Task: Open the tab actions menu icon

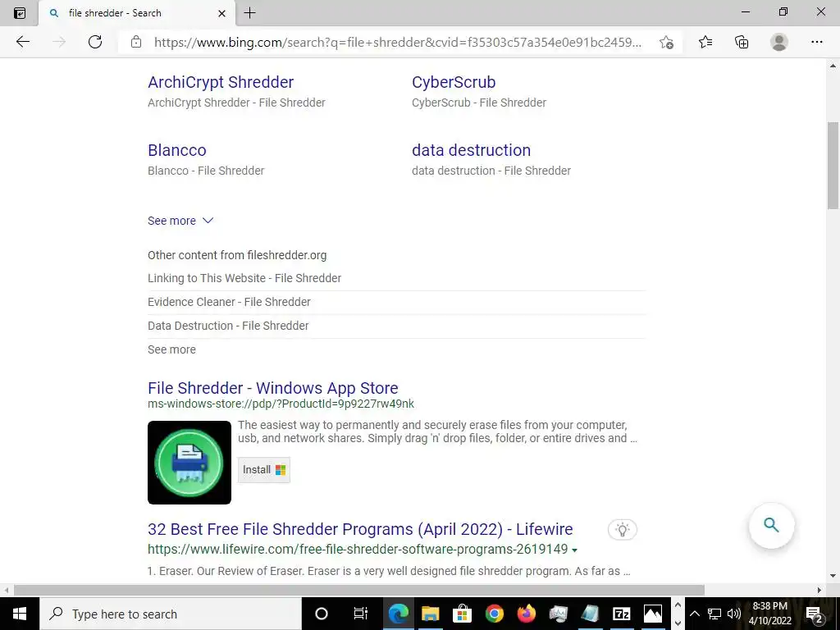Action: coord(20,13)
